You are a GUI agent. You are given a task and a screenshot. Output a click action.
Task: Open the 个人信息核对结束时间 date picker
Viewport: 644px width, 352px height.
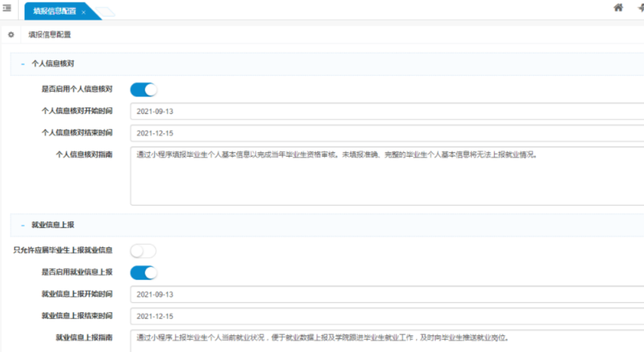pyautogui.click(x=239, y=132)
